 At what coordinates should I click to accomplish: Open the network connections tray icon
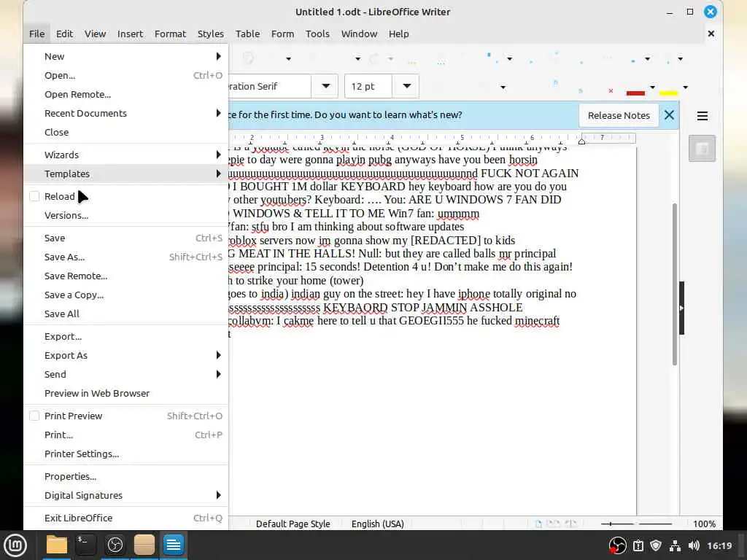[675, 545]
